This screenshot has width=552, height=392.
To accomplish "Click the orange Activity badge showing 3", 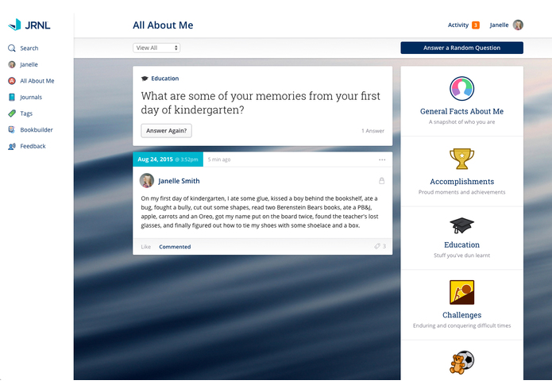I will click(x=476, y=25).
